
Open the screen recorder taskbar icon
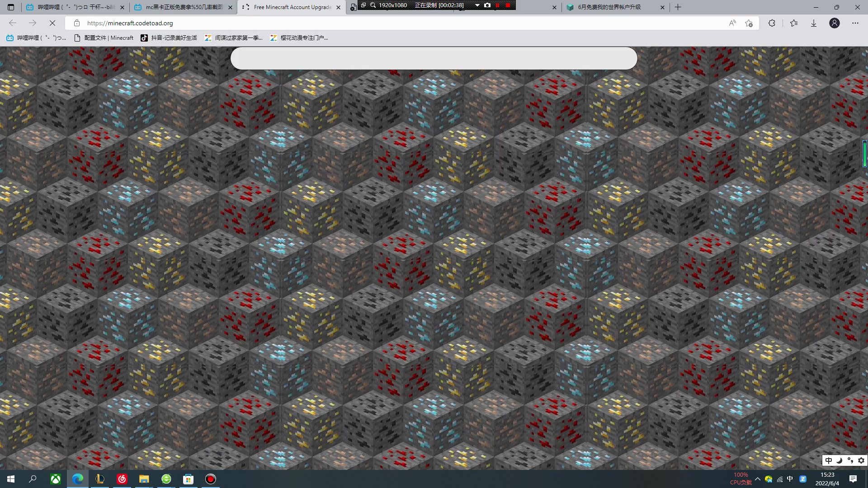tap(211, 479)
